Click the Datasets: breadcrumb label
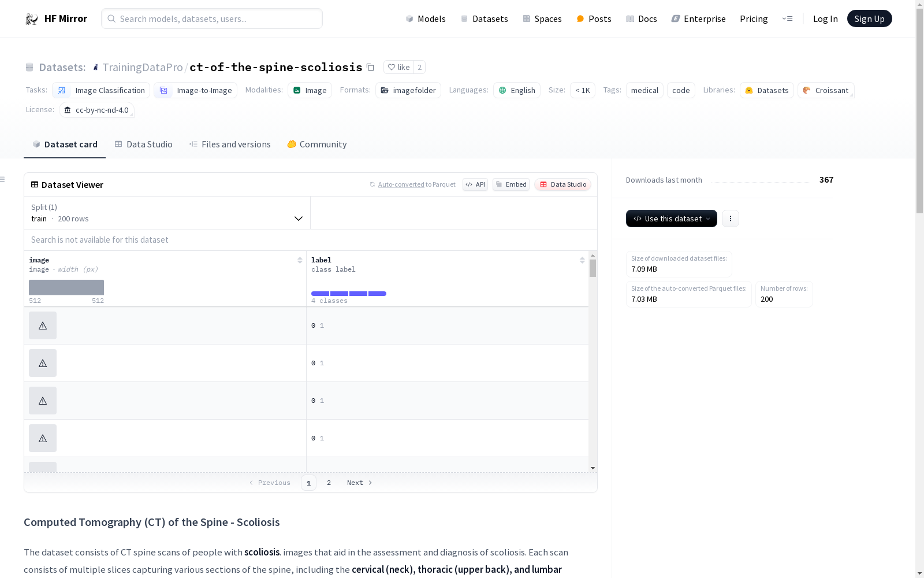Screen dimensions: 924x578 (x=62, y=67)
